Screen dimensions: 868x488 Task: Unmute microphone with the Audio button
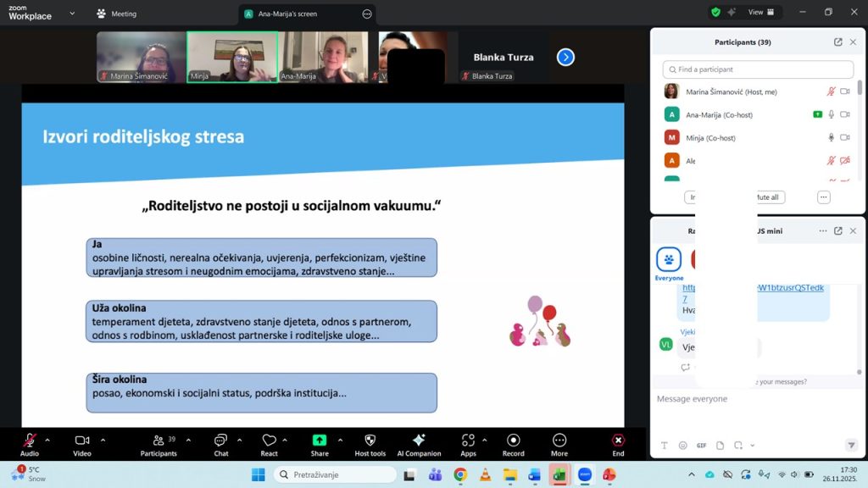[x=30, y=441]
